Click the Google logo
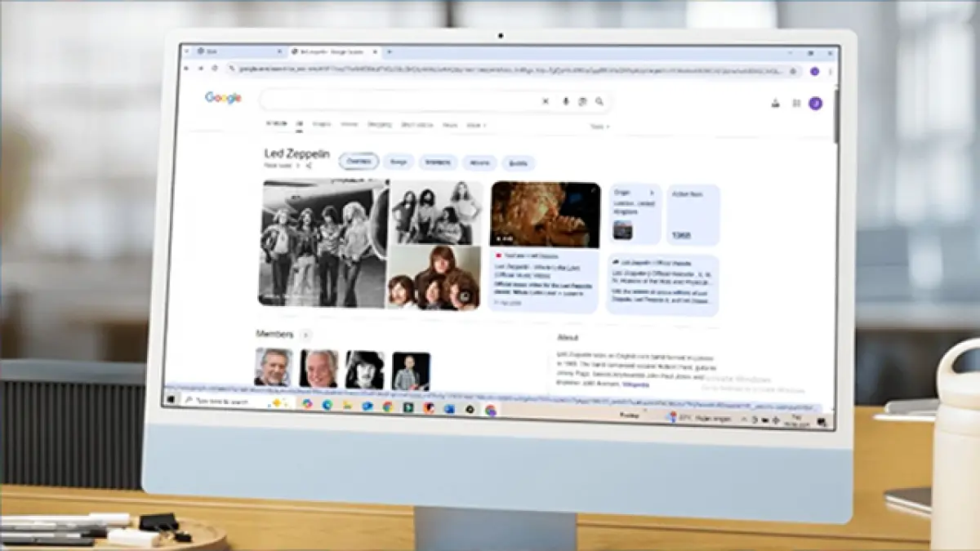The height and width of the screenshot is (551, 980). (x=223, y=98)
